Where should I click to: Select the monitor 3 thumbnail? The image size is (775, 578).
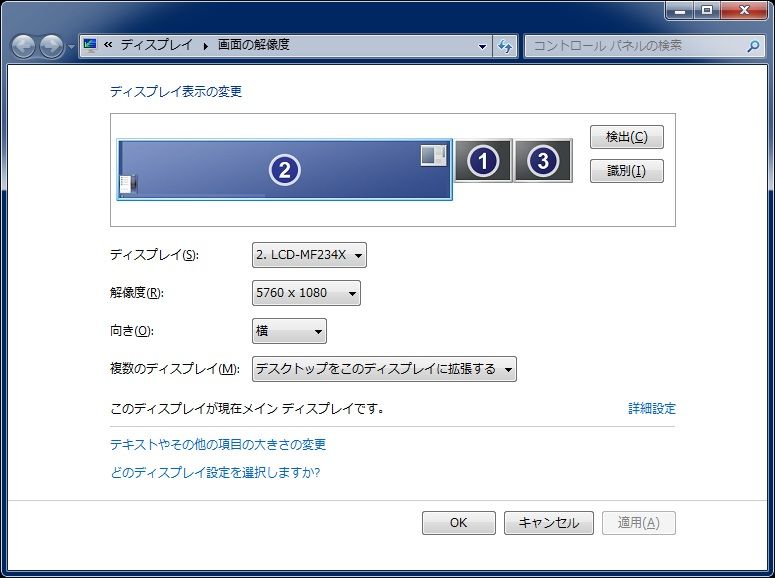coord(543,161)
